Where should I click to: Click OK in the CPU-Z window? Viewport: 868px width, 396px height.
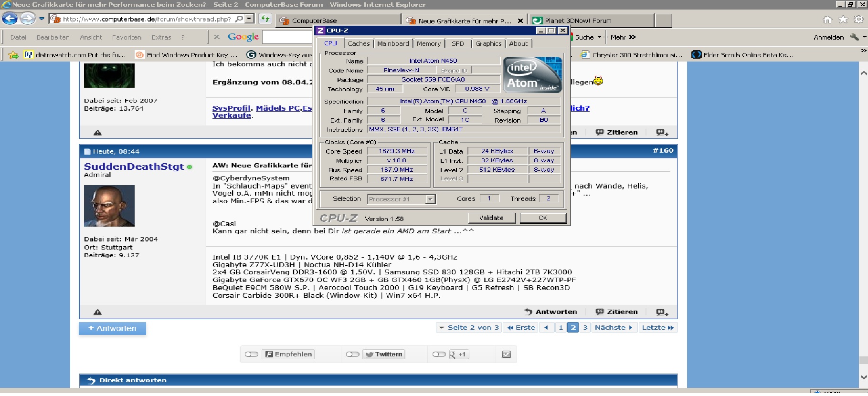(543, 218)
